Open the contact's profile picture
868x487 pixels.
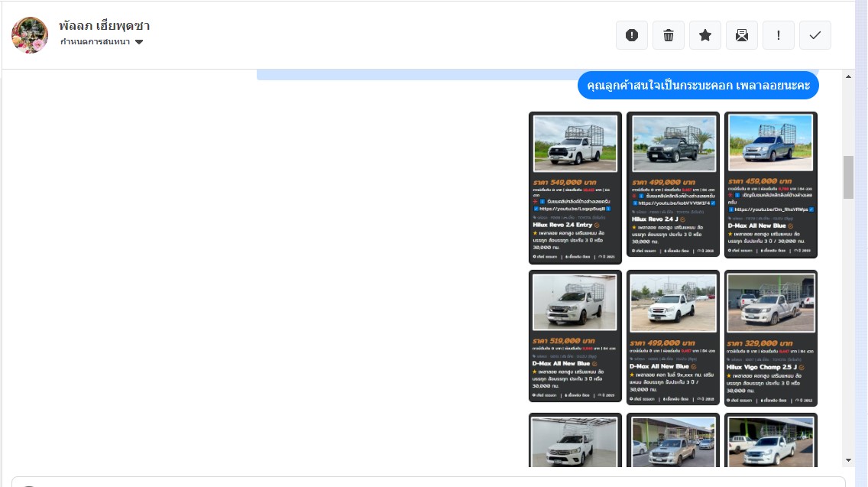[30, 35]
